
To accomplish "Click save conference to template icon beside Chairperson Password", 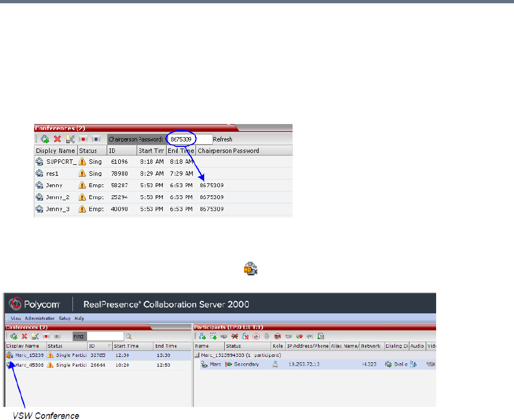I will coord(70,139).
